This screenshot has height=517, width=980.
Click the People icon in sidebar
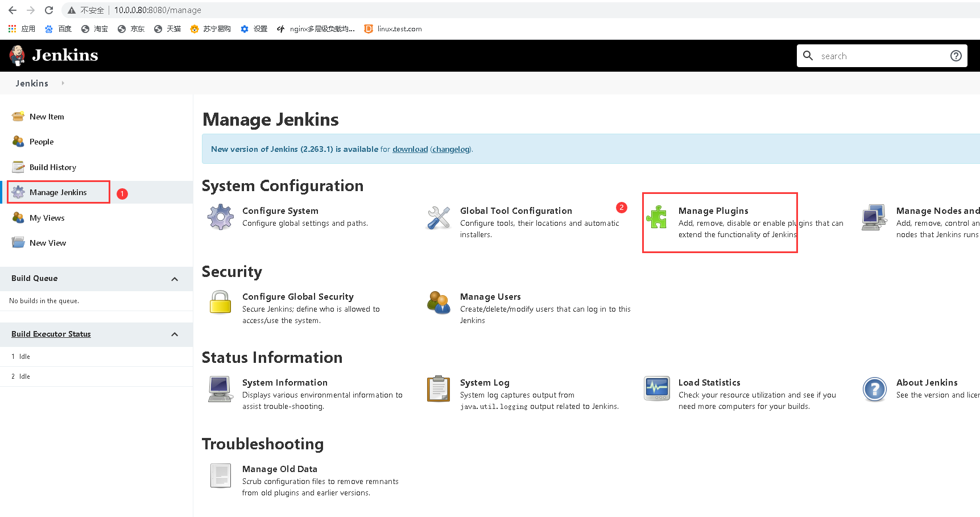pyautogui.click(x=18, y=142)
